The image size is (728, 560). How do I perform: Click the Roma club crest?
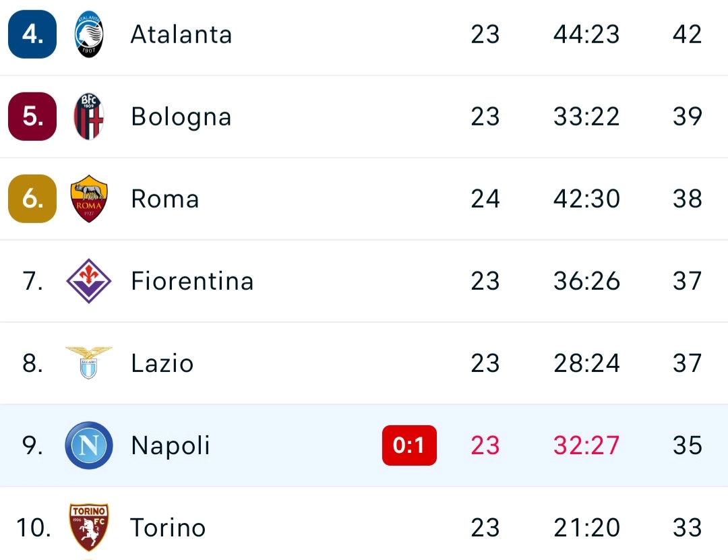click(x=88, y=199)
